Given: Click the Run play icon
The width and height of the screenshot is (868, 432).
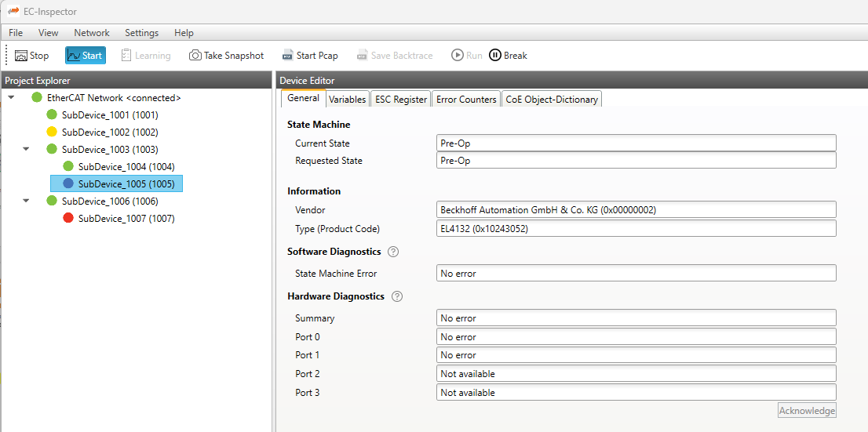Looking at the screenshot, I should click(x=458, y=56).
